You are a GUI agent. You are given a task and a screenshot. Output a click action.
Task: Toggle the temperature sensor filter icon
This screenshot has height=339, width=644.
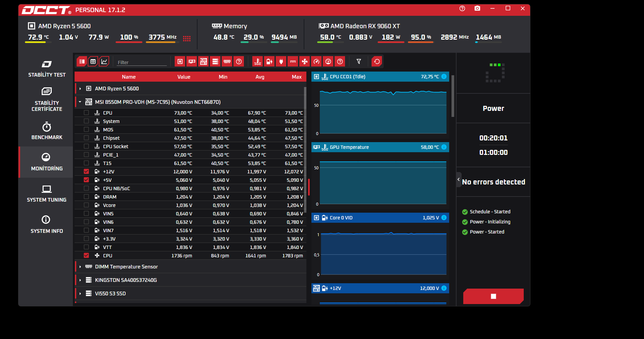tap(258, 61)
